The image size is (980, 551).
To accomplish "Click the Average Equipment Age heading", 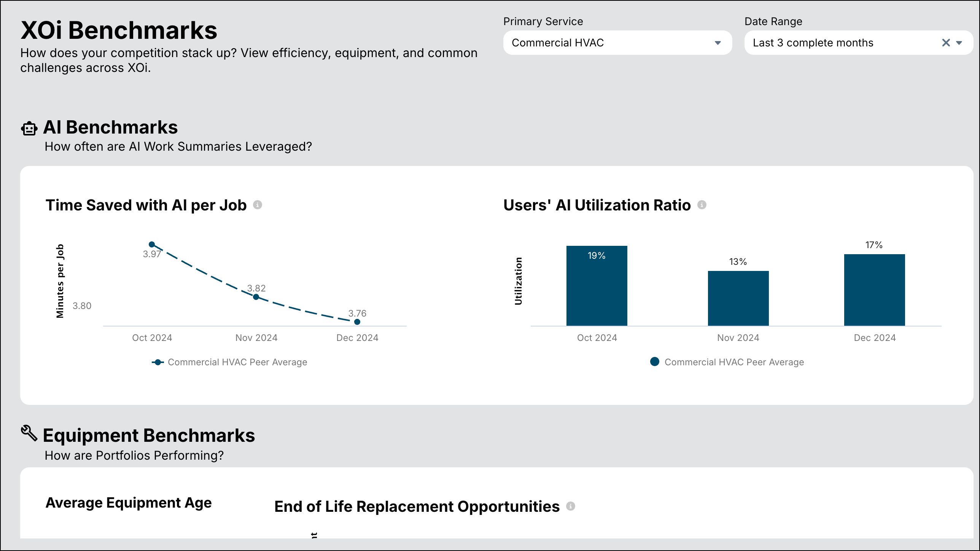I will click(x=129, y=503).
